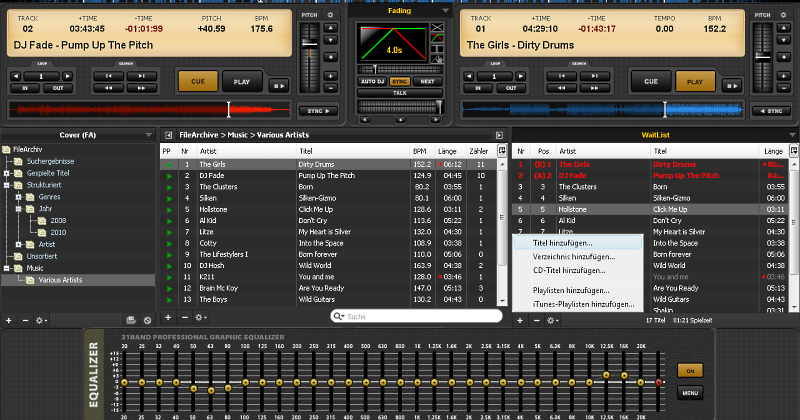Click the horizontal crossfader handle
800x420 pixels.
coord(439,106)
